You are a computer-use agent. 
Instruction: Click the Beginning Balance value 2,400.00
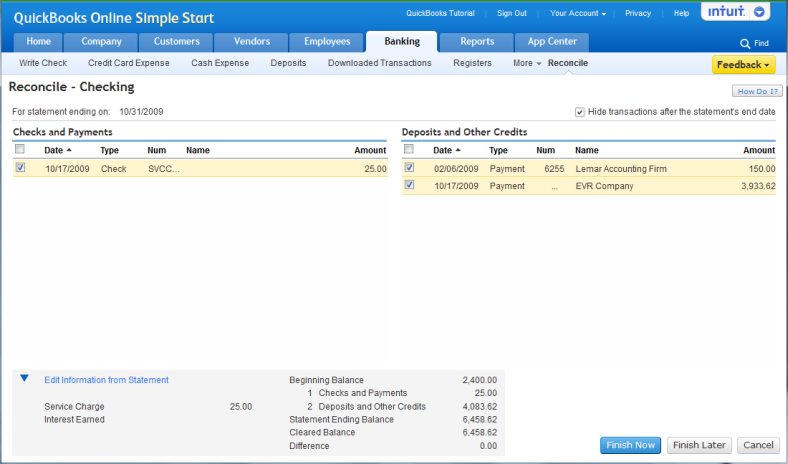(x=479, y=380)
